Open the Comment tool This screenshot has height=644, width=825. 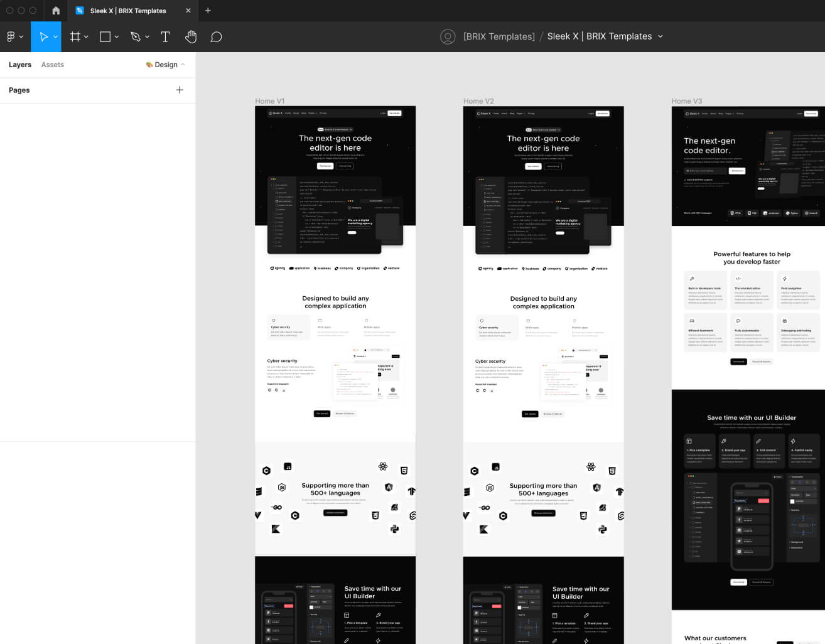tap(216, 36)
